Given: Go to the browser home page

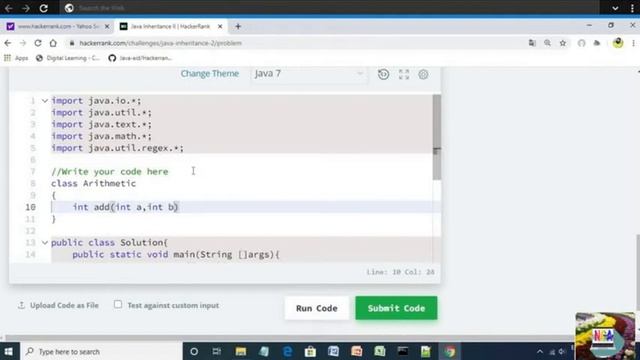Looking at the screenshot, I should [53, 43].
